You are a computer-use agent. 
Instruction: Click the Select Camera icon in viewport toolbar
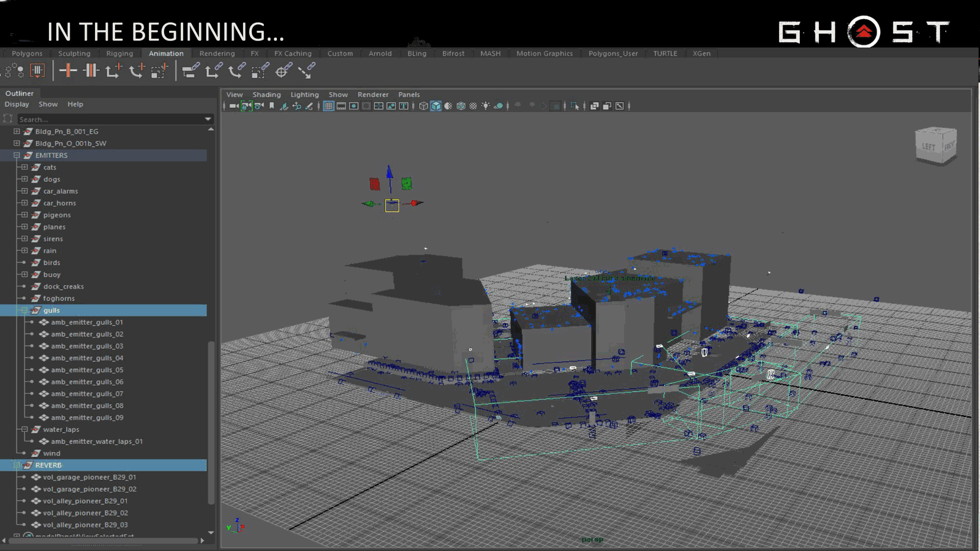click(x=233, y=106)
